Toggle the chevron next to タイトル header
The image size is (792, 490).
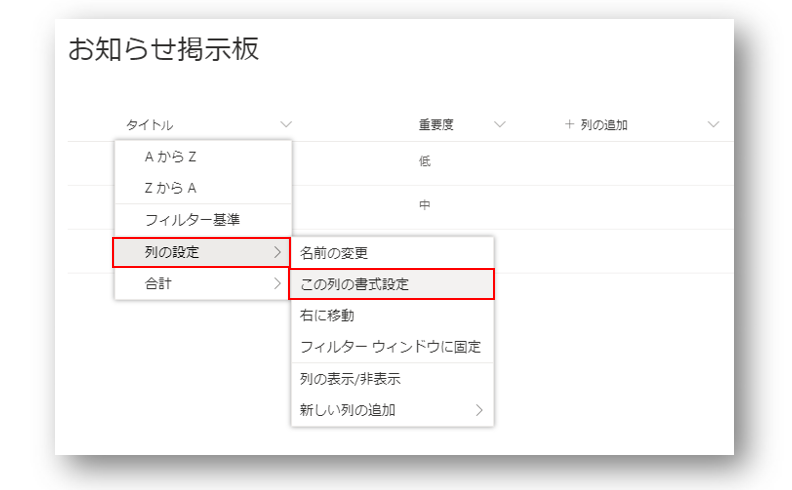[x=286, y=125]
